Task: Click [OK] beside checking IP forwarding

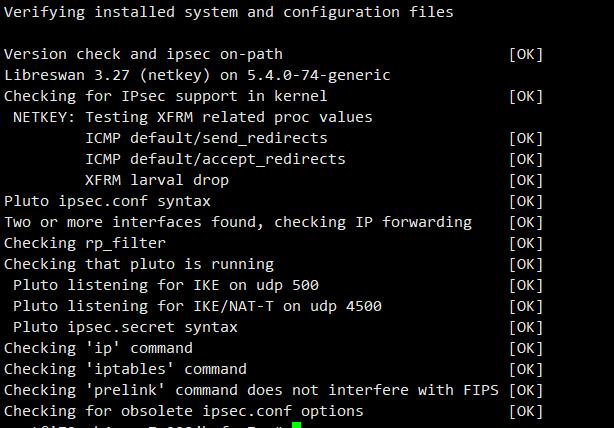Action: tap(526, 222)
